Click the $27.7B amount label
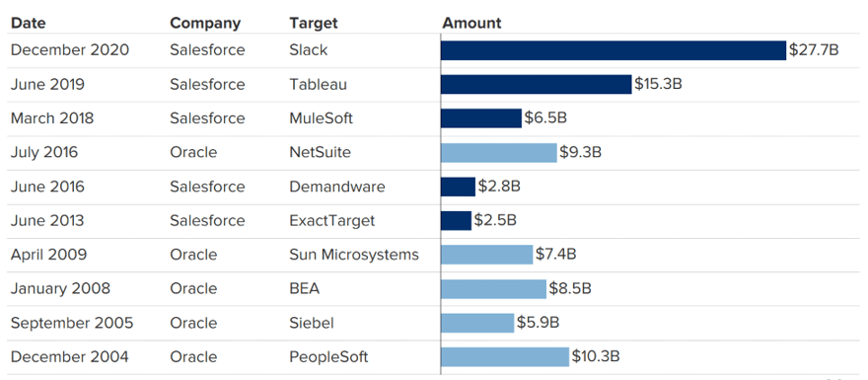This screenshot has width=868, height=380. tap(814, 50)
